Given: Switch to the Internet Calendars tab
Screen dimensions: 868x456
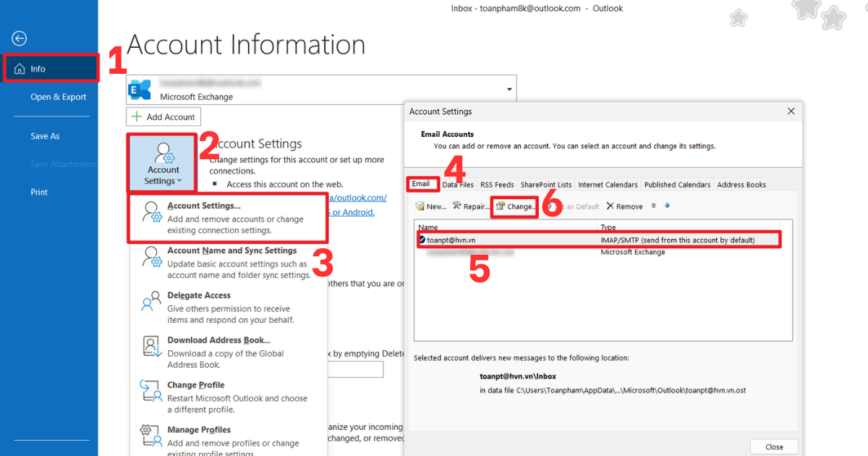Looking at the screenshot, I should point(608,185).
